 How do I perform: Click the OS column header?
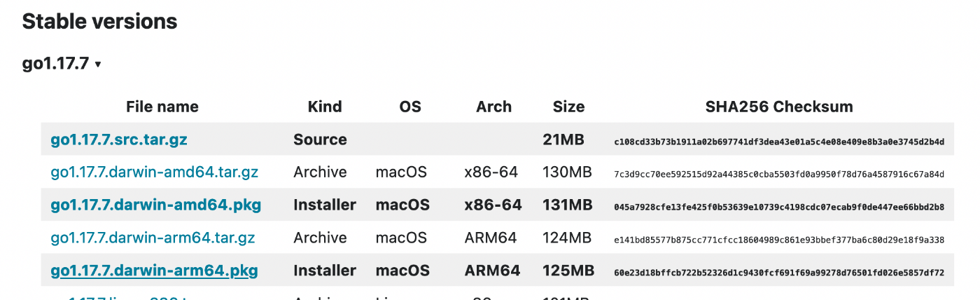[x=410, y=107]
